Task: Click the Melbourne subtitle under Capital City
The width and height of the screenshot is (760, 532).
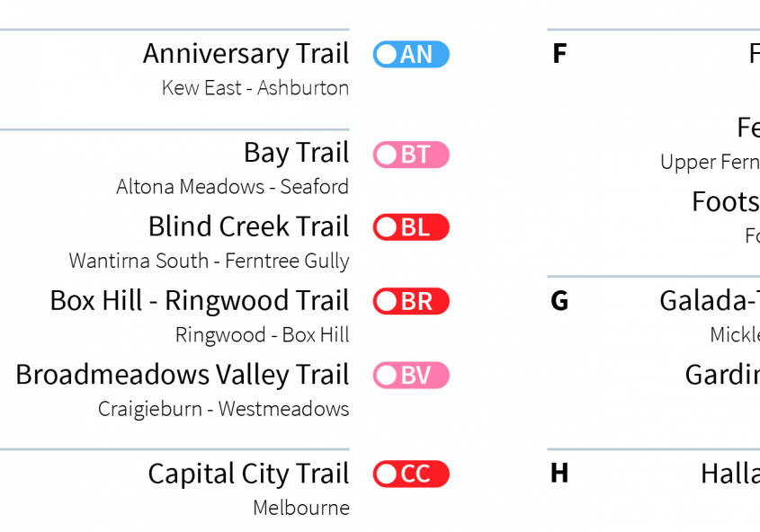Action: [x=301, y=508]
